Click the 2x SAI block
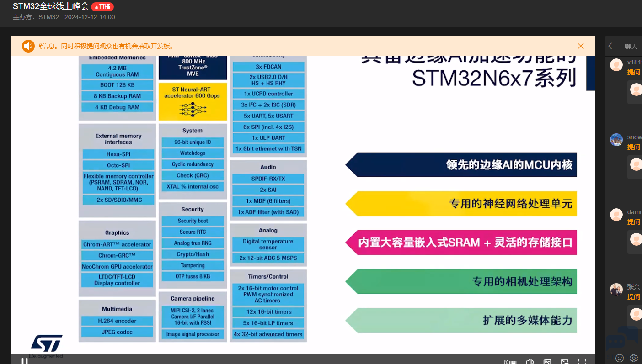 coord(268,190)
